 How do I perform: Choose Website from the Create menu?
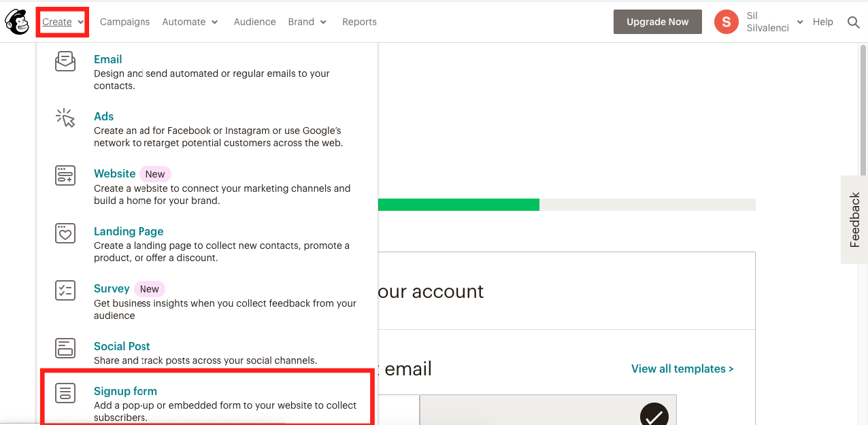click(x=114, y=173)
